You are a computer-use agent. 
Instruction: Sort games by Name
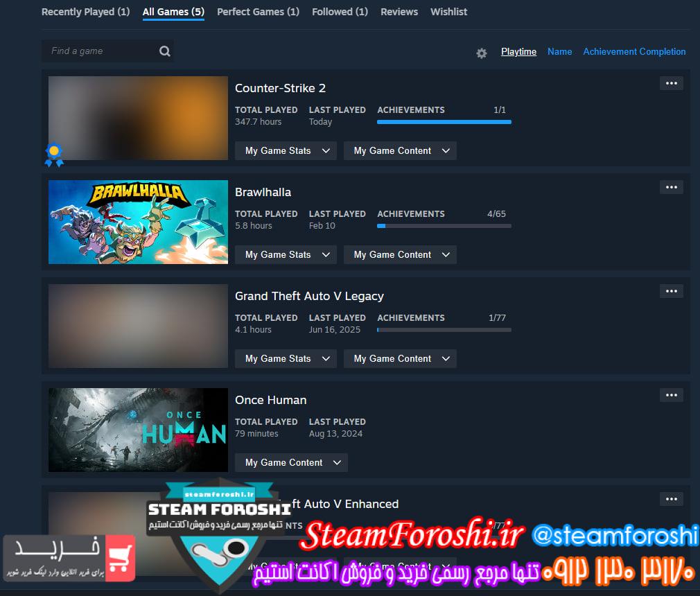(x=560, y=52)
